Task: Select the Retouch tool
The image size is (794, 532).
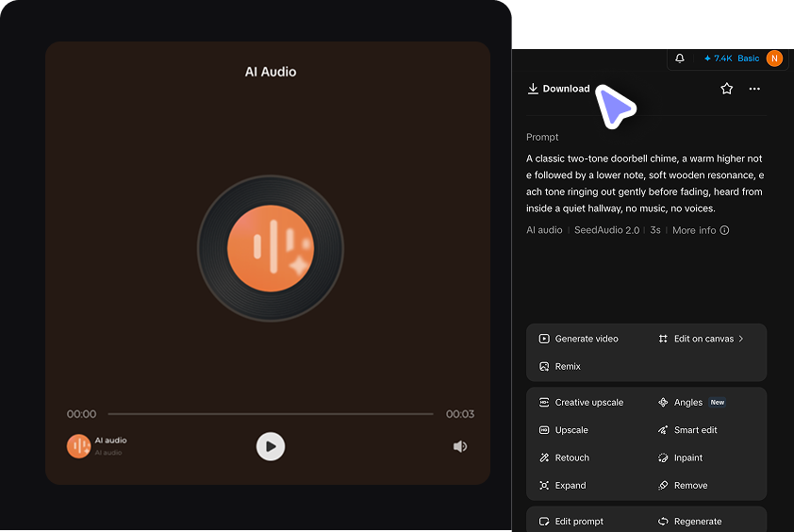Action: (564, 457)
